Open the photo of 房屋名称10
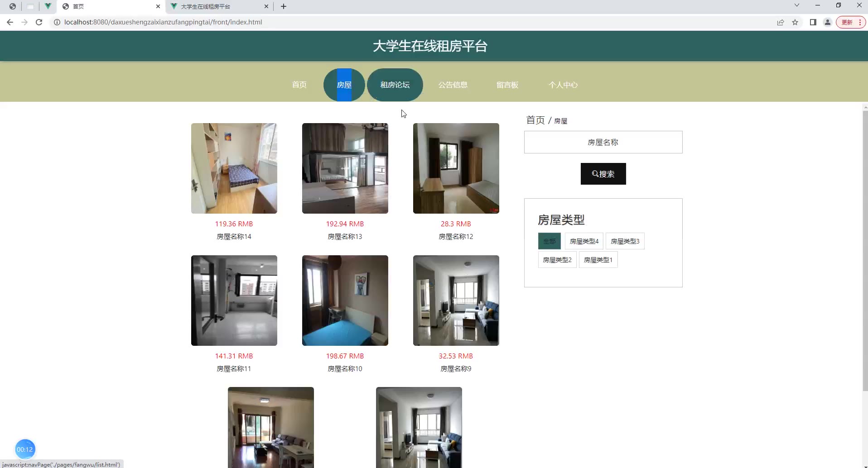The image size is (868, 468). pyautogui.click(x=345, y=301)
